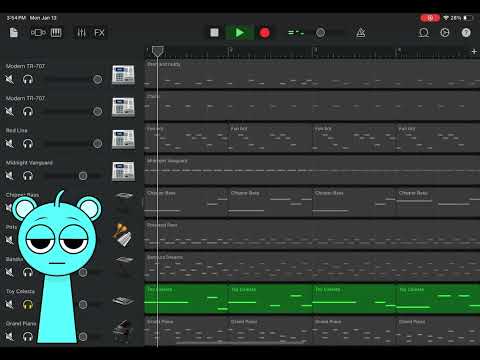
Task: Adjust Grand Piano track volume knob
Action: [83, 337]
